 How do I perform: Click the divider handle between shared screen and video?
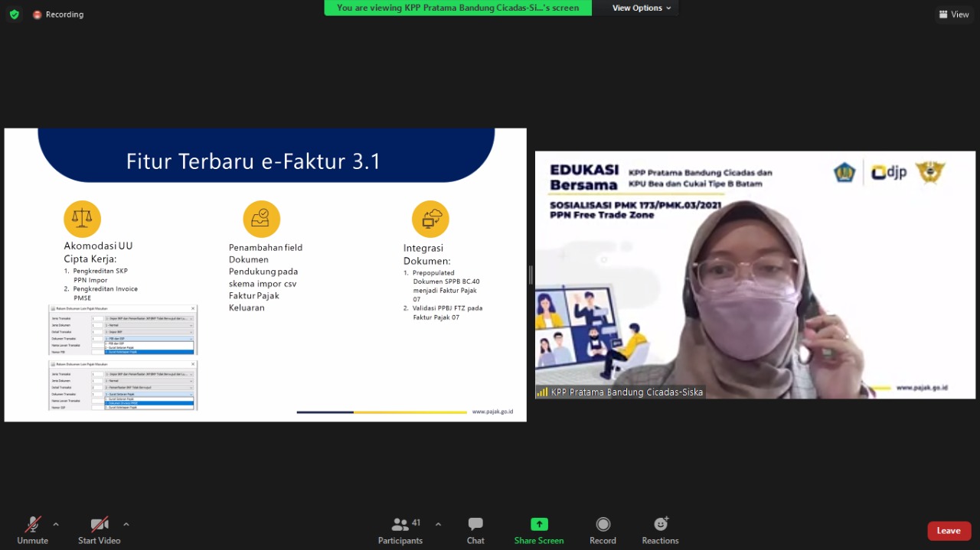point(531,275)
